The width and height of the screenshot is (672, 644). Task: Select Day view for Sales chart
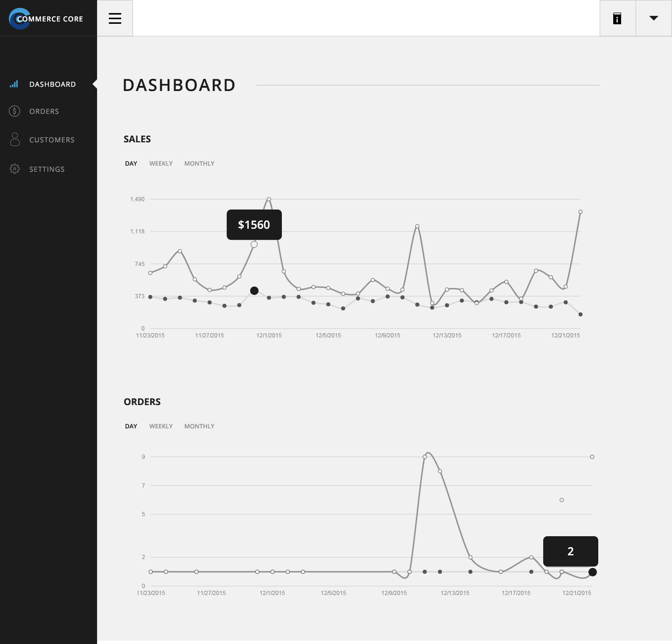[x=131, y=164]
